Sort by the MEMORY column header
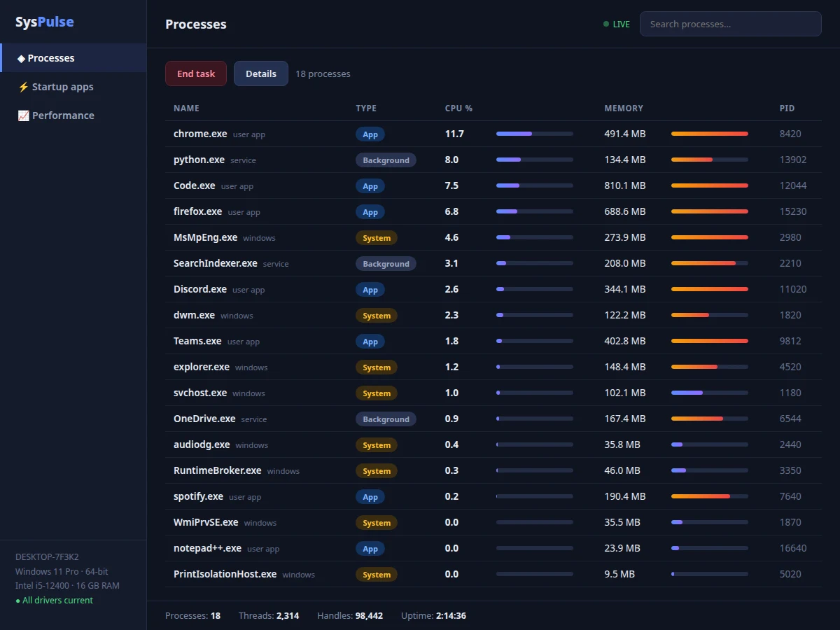The height and width of the screenshot is (630, 840). coord(624,108)
